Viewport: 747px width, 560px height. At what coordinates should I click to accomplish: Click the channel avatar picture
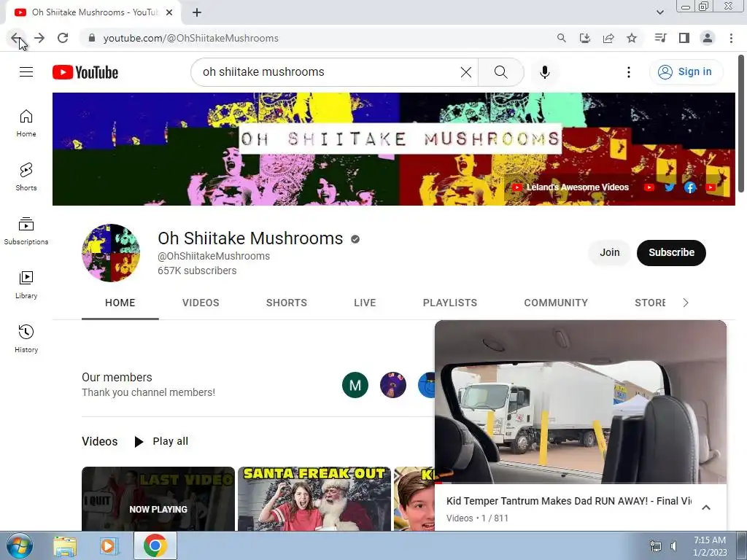pos(111,252)
